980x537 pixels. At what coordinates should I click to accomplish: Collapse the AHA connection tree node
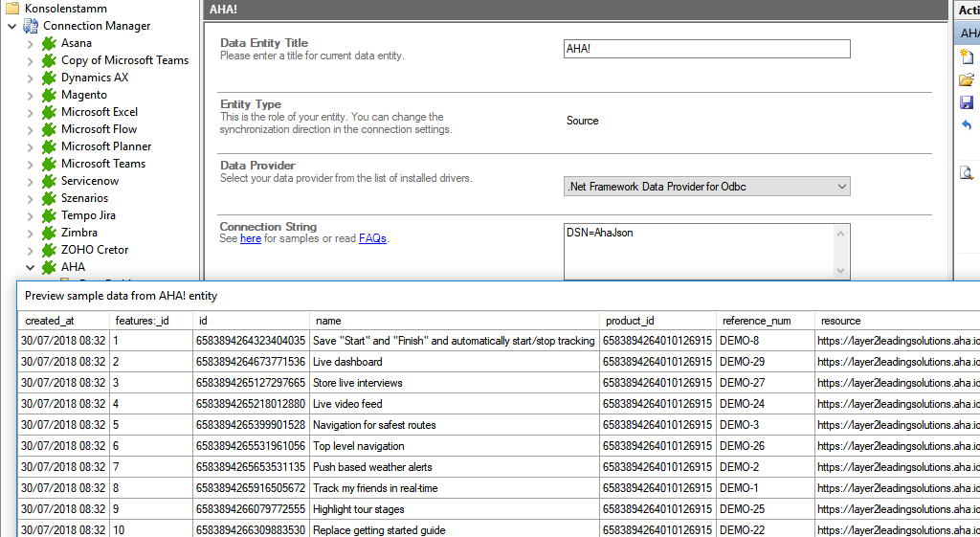(30, 267)
